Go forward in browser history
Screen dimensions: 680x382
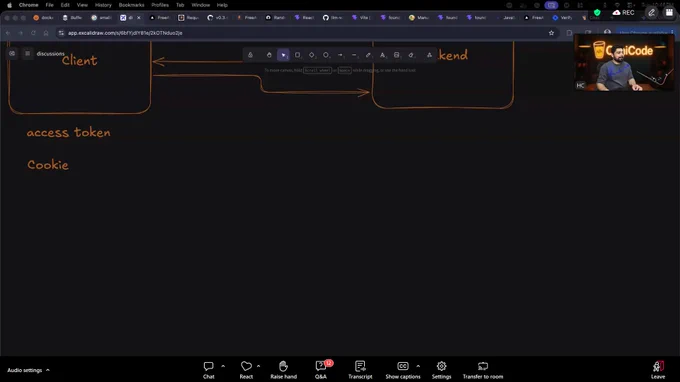[x=20, y=33]
